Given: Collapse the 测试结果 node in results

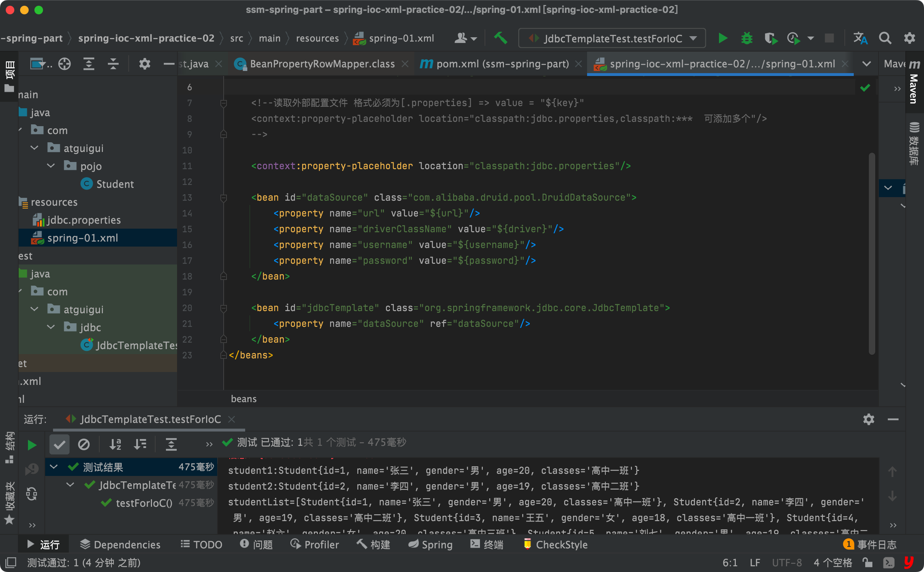Looking at the screenshot, I should click(54, 467).
